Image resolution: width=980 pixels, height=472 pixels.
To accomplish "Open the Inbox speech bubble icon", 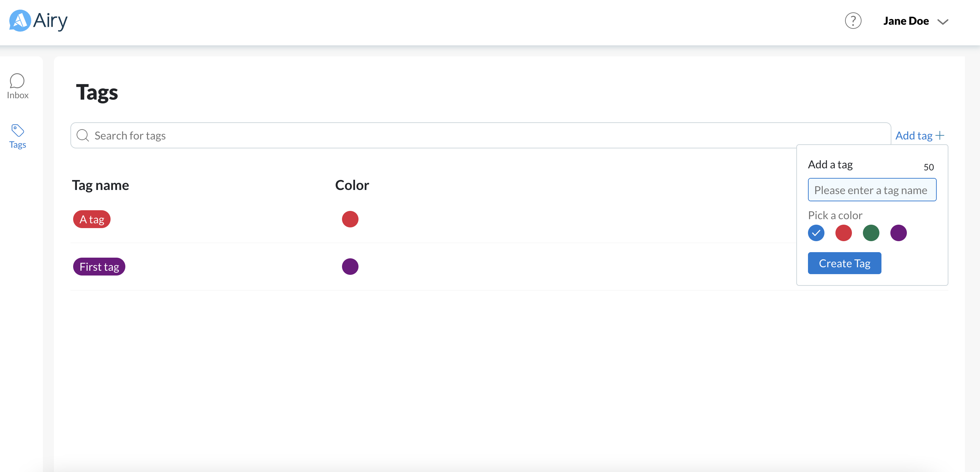I will (17, 81).
